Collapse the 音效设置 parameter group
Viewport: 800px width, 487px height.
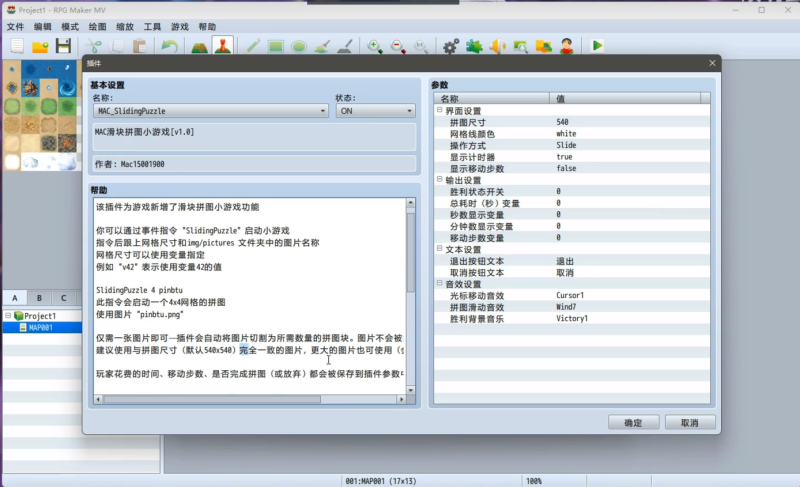[x=439, y=284]
